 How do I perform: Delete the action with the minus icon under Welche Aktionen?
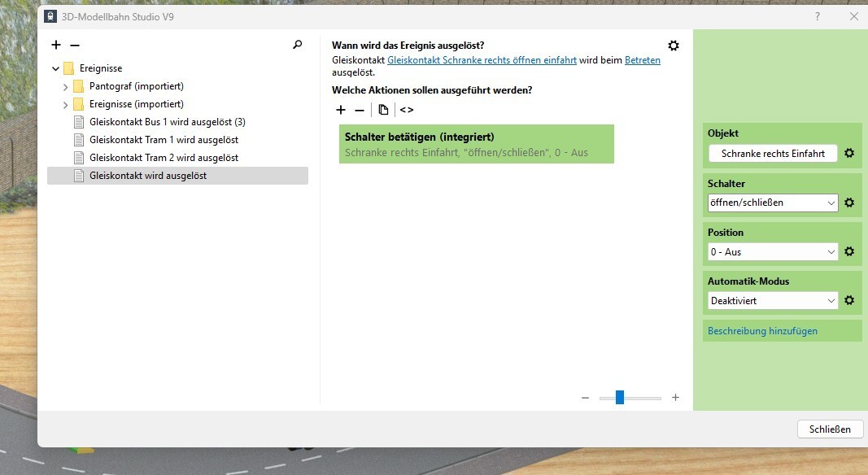[360, 110]
